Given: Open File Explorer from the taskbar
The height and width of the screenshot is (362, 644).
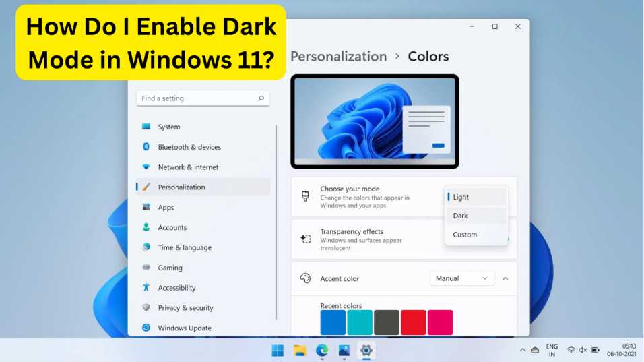Looking at the screenshot, I should pos(300,351).
